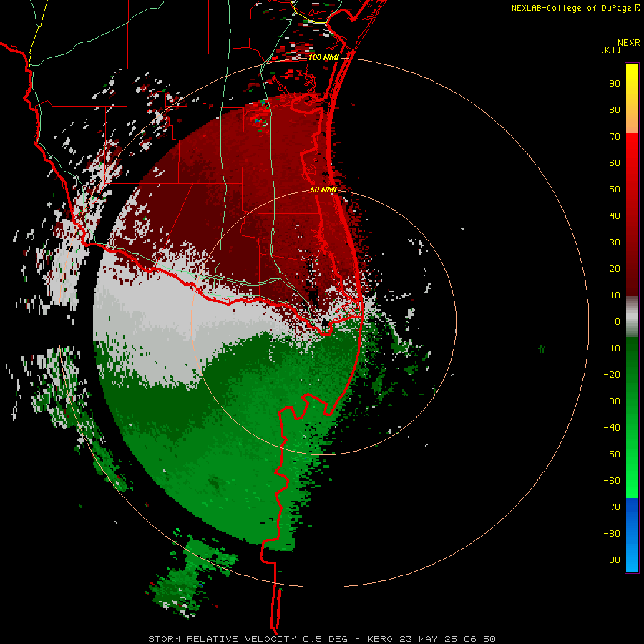Screen dimensions: 644x644
Task: Click the [KT] unit label above color scale
Action: [611, 49]
